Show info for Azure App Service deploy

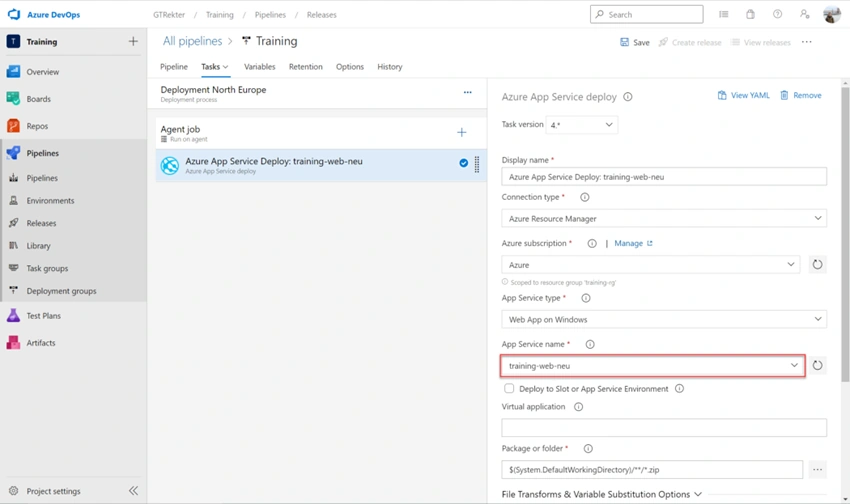[x=628, y=96]
